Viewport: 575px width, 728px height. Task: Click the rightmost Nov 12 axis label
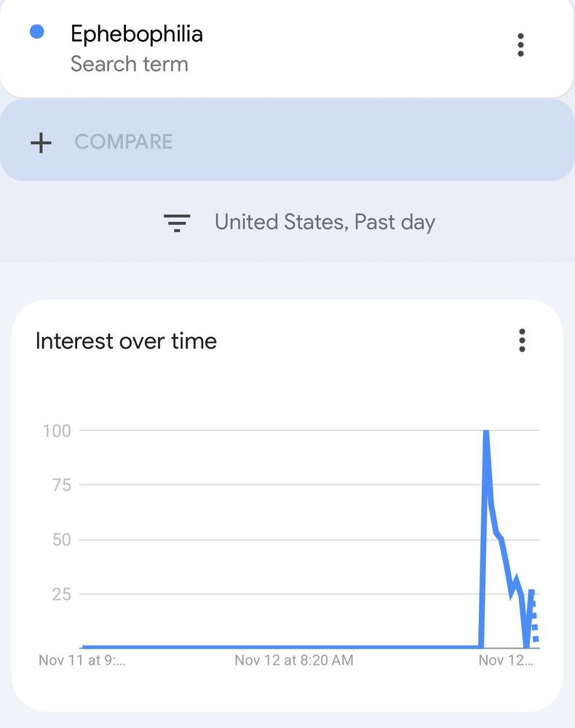pos(506,660)
